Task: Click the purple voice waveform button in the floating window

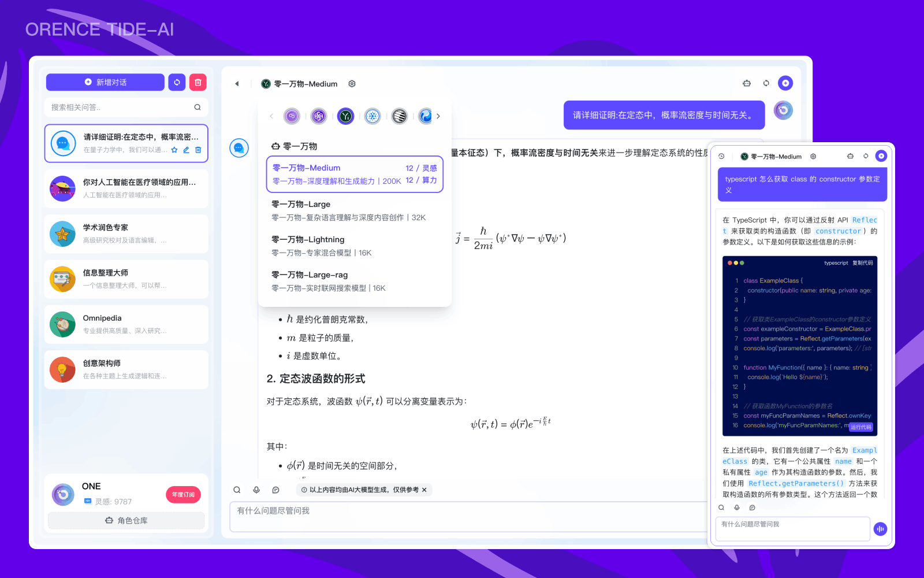Action: coord(880,529)
